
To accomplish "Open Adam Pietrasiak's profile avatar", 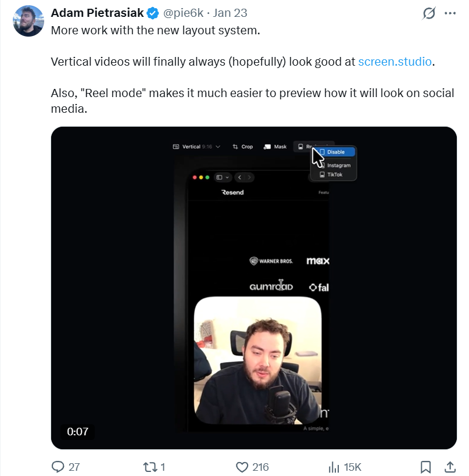I will click(x=28, y=20).
